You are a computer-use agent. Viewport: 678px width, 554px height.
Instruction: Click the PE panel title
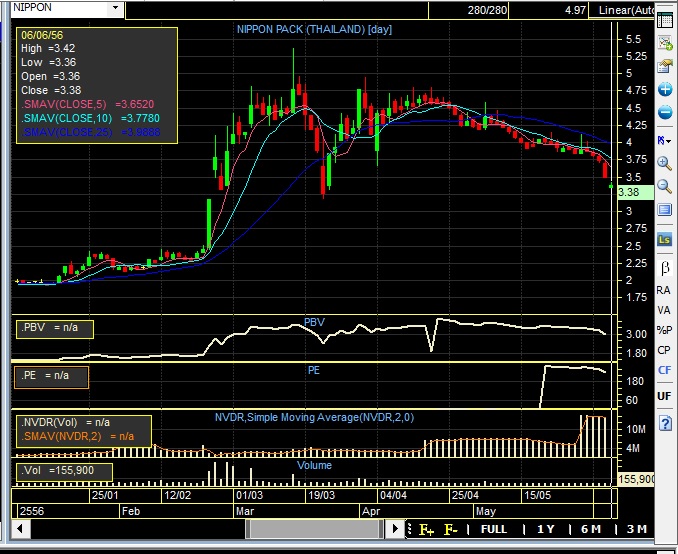click(314, 370)
